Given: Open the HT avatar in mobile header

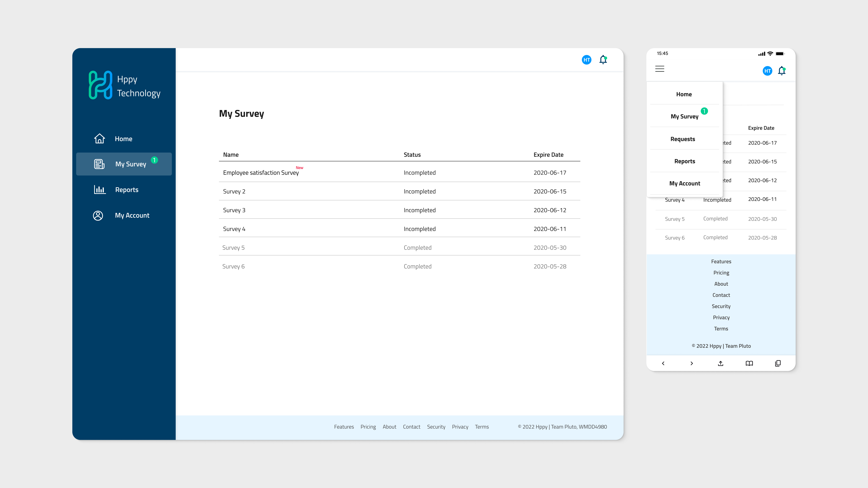Looking at the screenshot, I should click(768, 71).
